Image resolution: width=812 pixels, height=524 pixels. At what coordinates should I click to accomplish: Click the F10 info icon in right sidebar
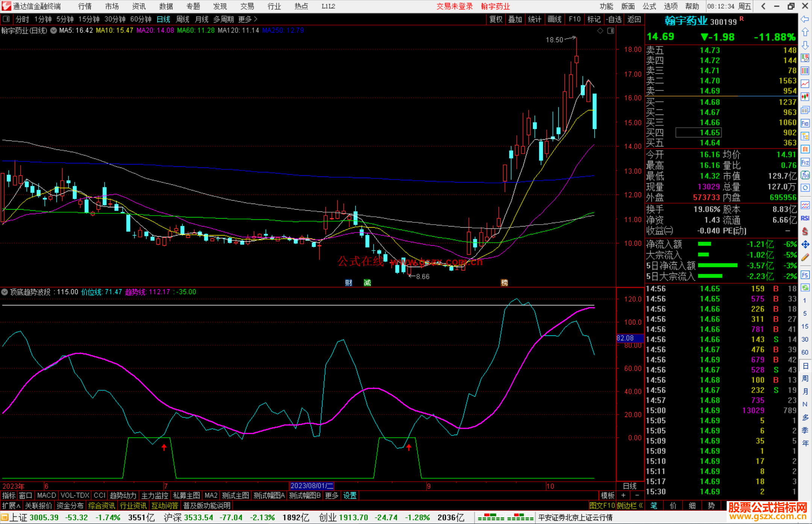coord(804,123)
